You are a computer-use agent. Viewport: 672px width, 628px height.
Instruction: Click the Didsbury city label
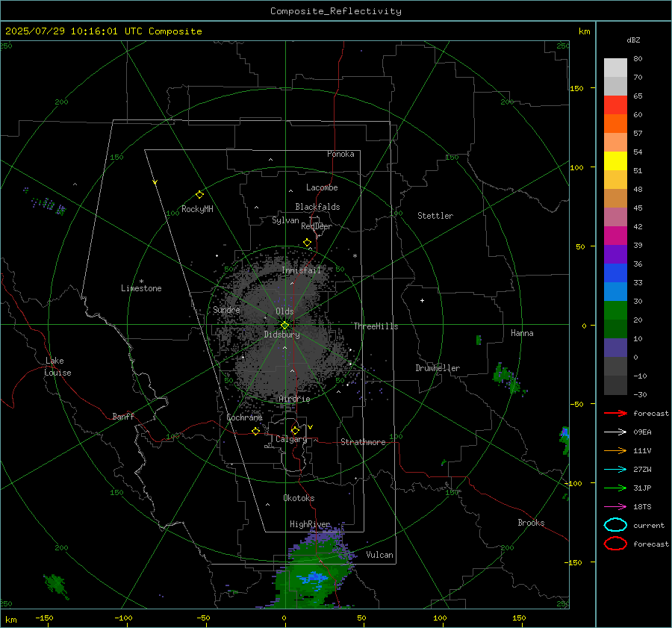281,335
